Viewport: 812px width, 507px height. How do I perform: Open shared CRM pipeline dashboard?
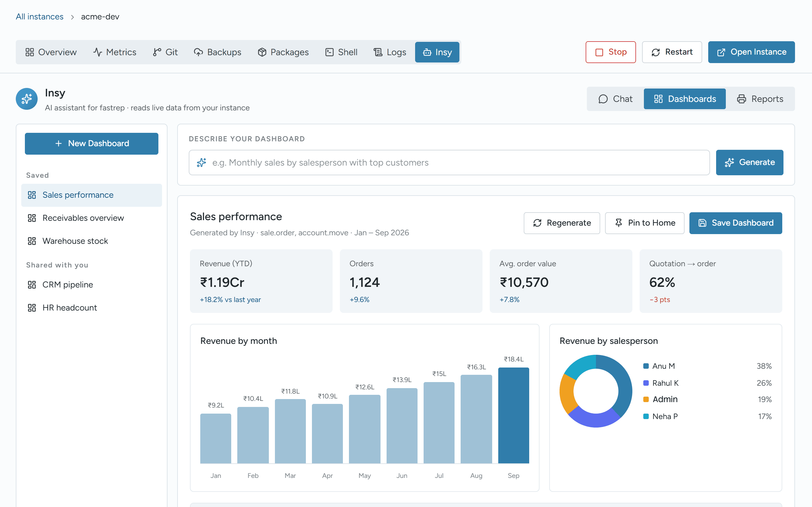[x=92, y=285]
